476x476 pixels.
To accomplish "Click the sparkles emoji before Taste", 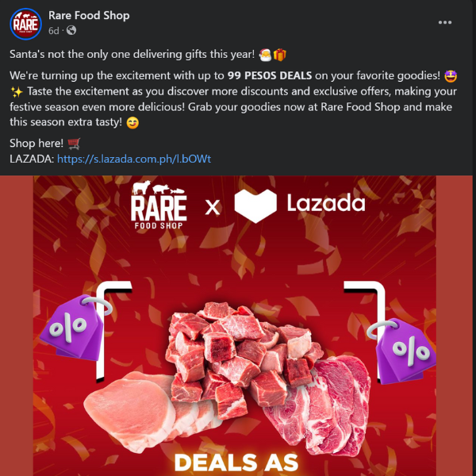I will 17,92.
